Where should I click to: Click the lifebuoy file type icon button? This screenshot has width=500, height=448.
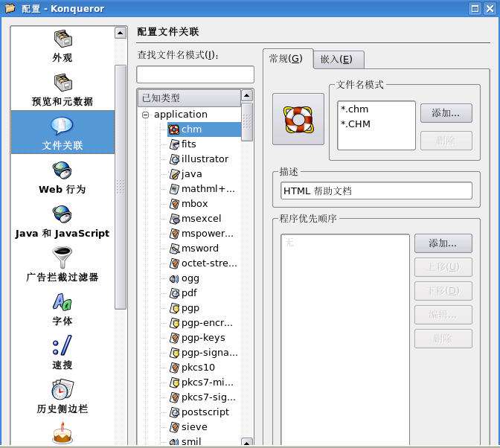click(x=298, y=119)
